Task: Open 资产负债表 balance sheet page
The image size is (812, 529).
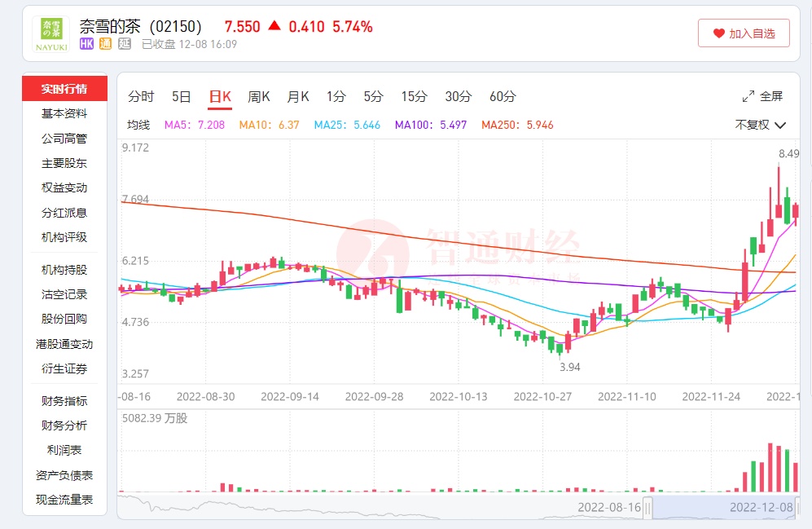Action: coord(64,475)
